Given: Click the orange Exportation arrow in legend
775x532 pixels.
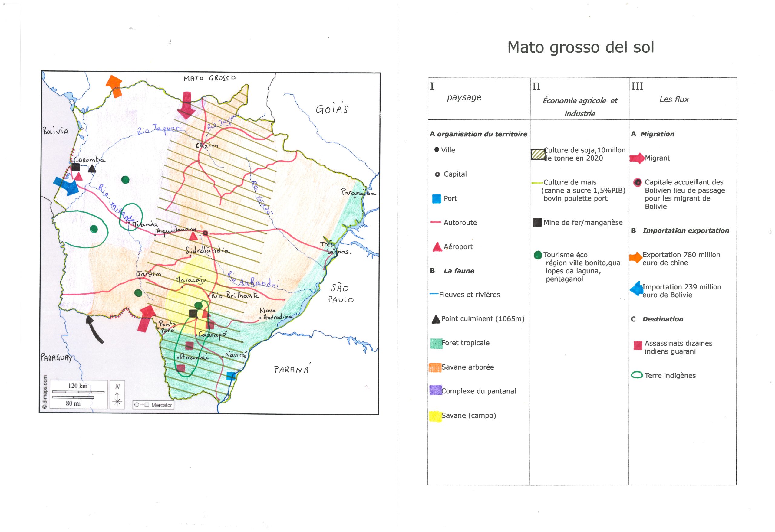Looking at the screenshot, I should [x=635, y=257].
